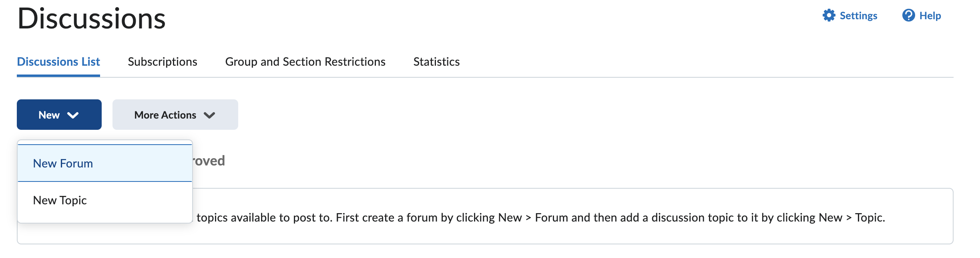Switch to the Subscriptions tab
This screenshot has width=980, height=258.
tap(163, 62)
